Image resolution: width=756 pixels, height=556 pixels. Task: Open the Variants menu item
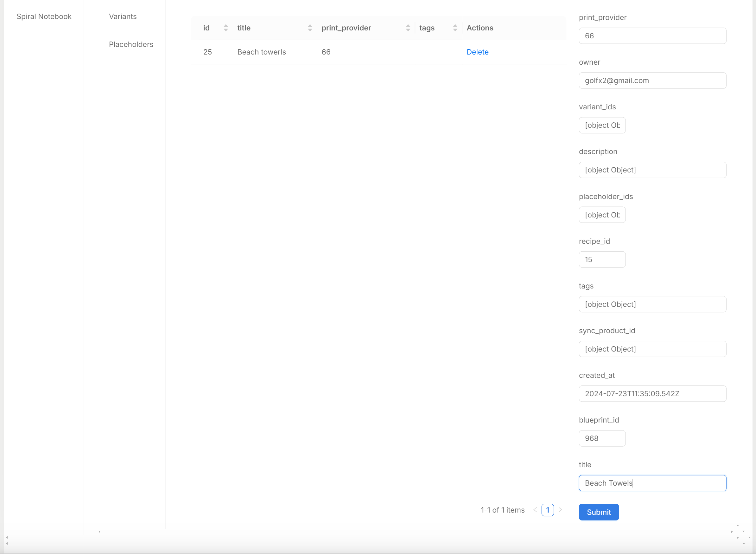123,16
